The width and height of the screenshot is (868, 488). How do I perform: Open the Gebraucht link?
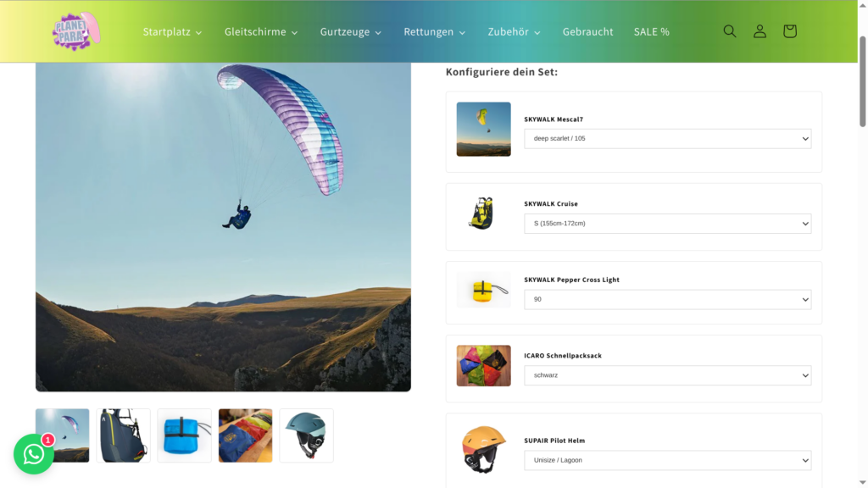point(588,32)
